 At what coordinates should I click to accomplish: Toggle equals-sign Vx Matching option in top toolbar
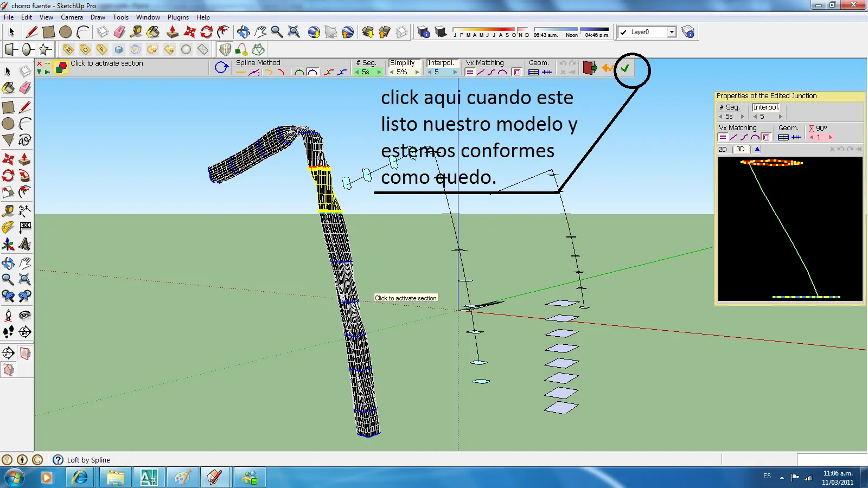(470, 72)
